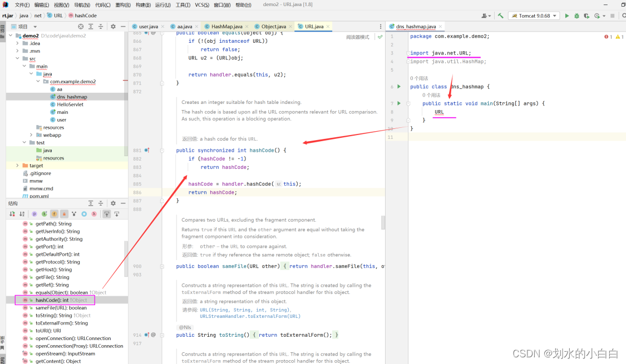
Task: Expand the .mvn folder
Action: pyautogui.click(x=18, y=51)
